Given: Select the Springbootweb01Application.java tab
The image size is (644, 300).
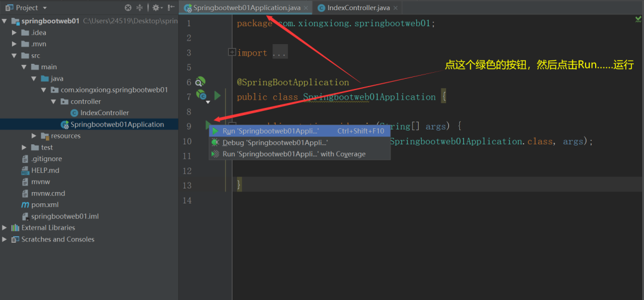Looking at the screenshot, I should (x=246, y=8).
